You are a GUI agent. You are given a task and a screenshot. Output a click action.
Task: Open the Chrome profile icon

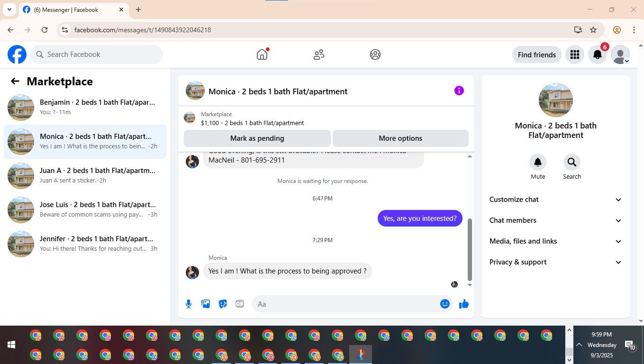coord(617,30)
